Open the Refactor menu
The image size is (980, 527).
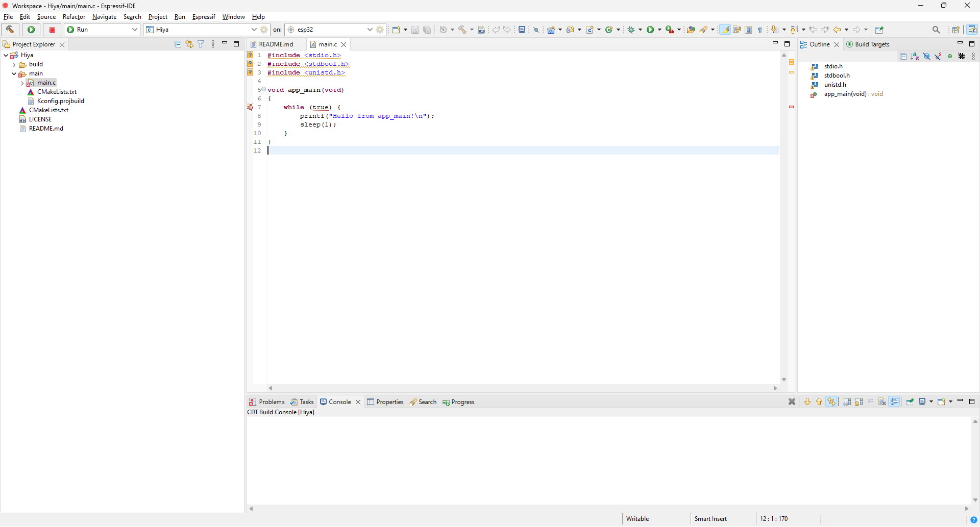[x=74, y=17]
